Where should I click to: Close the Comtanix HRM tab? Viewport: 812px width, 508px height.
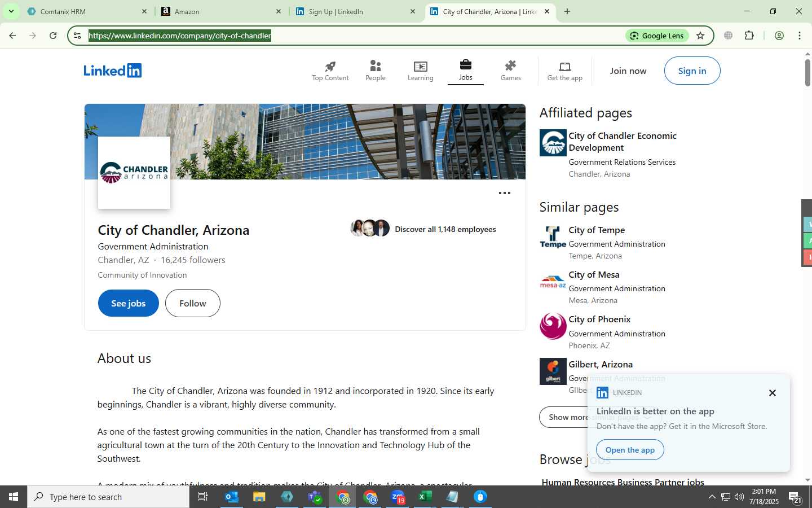[x=144, y=11]
